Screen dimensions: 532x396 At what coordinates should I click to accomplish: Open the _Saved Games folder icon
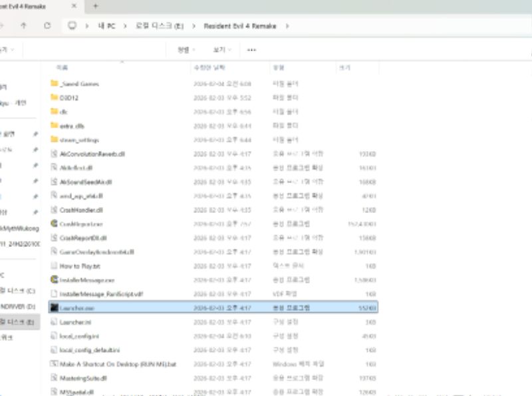pyautogui.click(x=55, y=84)
